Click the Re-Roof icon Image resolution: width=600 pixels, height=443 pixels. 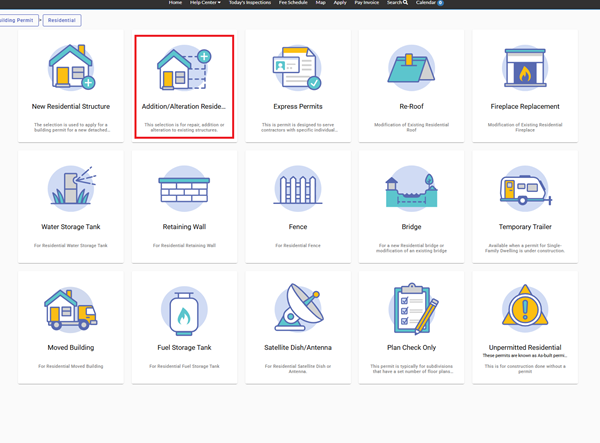click(x=410, y=67)
